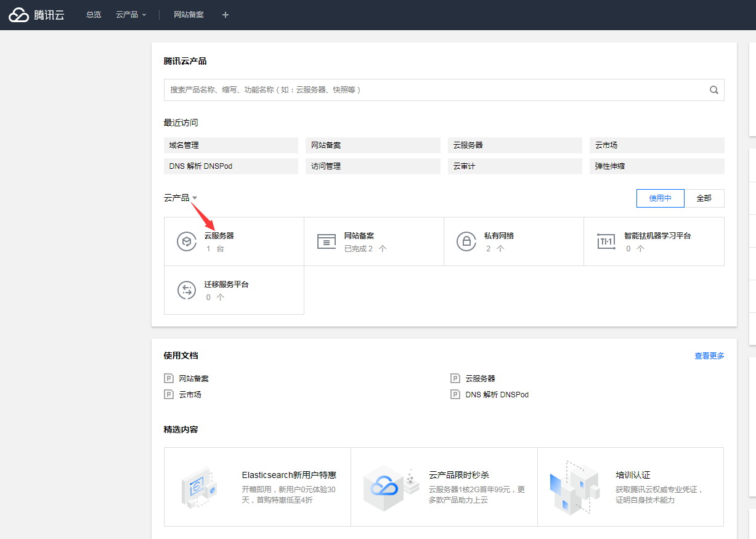Viewport: 756px width, 539px height.
Task: Switch to the 使用中 filter tab
Action: tap(660, 198)
